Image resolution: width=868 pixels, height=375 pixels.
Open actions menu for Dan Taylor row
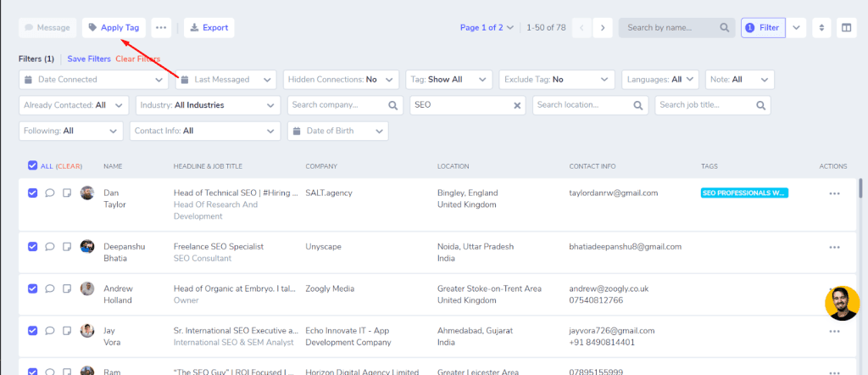[834, 193]
